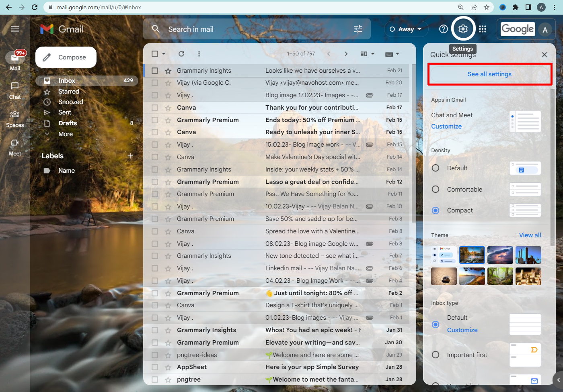The height and width of the screenshot is (392, 563).
Task: Close the Quick settings panel
Action: coord(545,55)
